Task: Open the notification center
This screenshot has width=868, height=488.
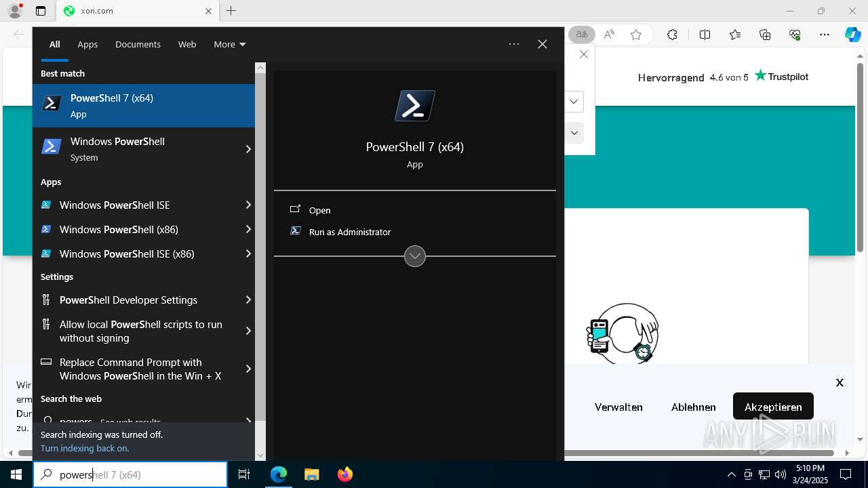Action: (x=846, y=474)
